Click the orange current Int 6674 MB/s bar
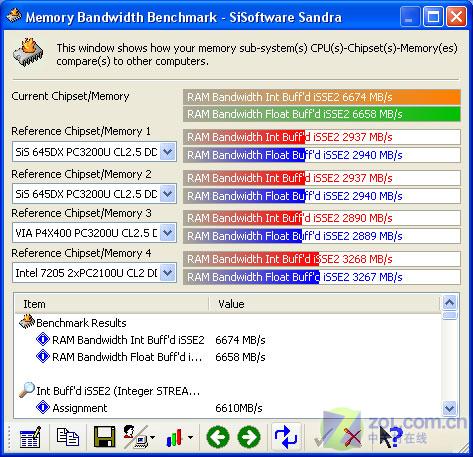Image resolution: width=473 pixels, height=457 pixels. tap(322, 97)
